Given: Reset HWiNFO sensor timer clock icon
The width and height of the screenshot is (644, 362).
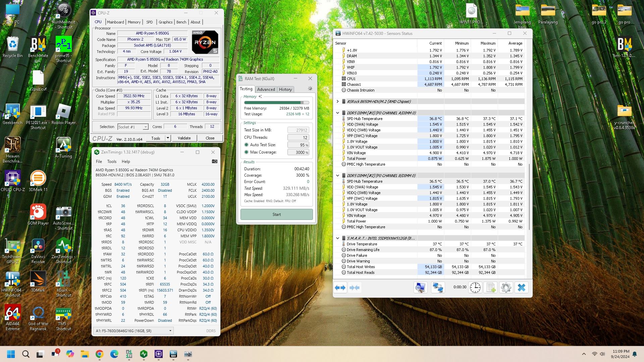Looking at the screenshot, I should pos(475,288).
